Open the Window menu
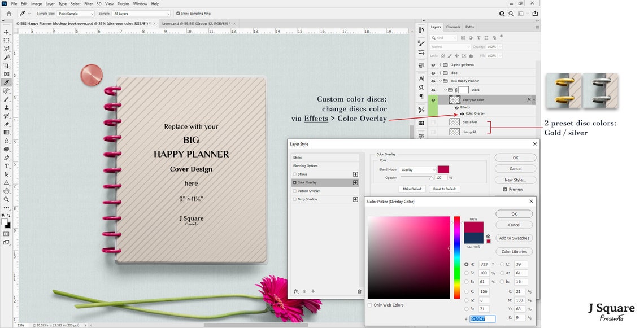This screenshot has height=328, width=644. tap(140, 4)
